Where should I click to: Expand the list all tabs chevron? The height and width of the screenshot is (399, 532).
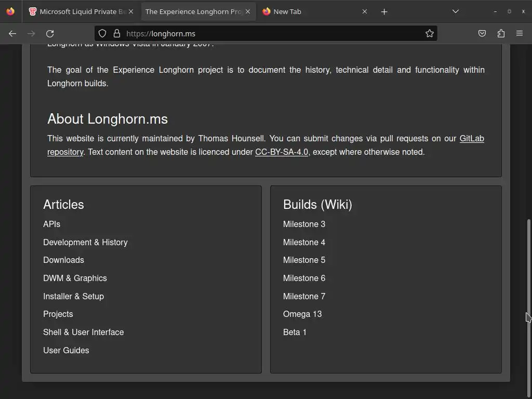click(x=456, y=11)
